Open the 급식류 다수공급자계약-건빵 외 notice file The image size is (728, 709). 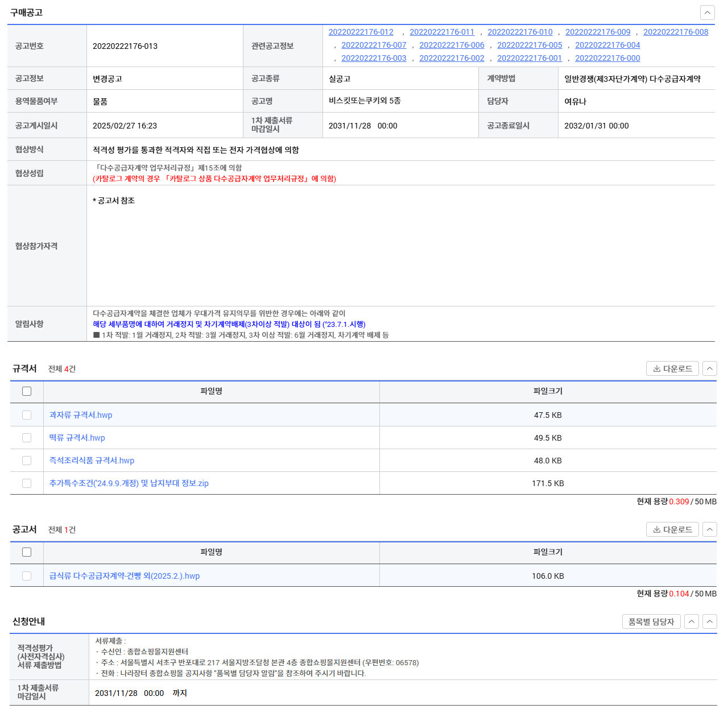coord(124,576)
